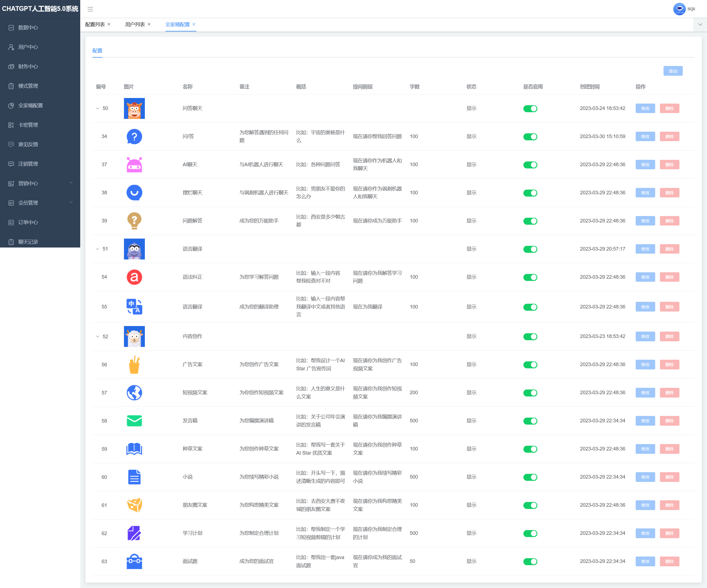
Task: Open the 数据中心 sidebar section
Action: tap(28, 28)
